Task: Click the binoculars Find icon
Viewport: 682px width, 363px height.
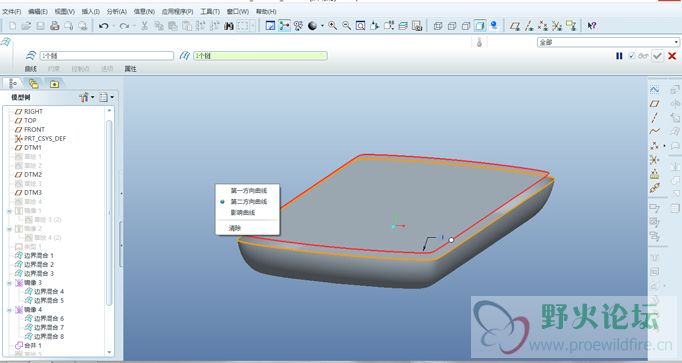Action: click(x=229, y=26)
